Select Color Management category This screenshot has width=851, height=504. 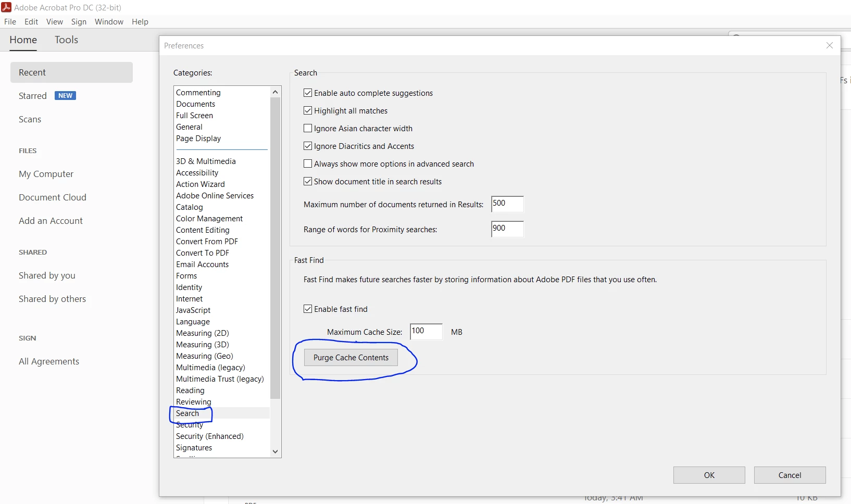pos(209,219)
